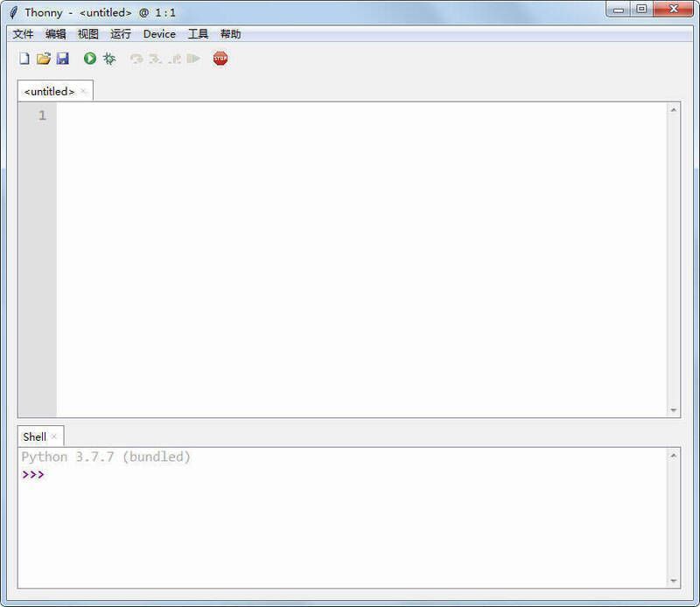Close the <untitled> editor tab
The image size is (700, 607).
(x=84, y=91)
